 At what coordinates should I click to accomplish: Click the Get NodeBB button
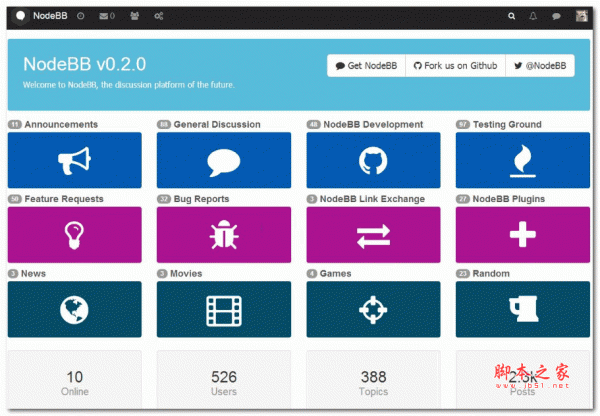click(366, 66)
